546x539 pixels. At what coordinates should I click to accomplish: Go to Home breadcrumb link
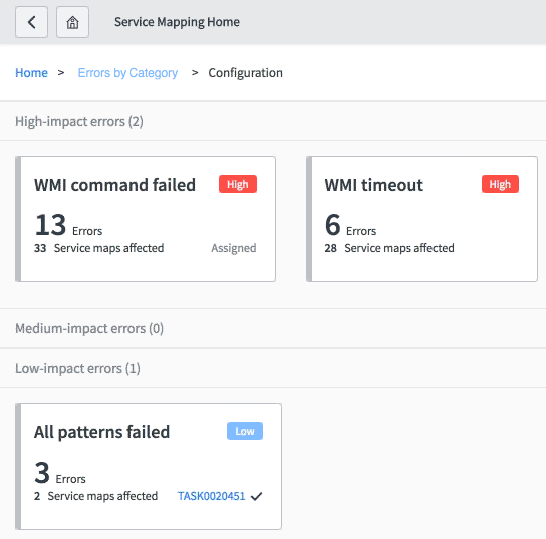(31, 73)
